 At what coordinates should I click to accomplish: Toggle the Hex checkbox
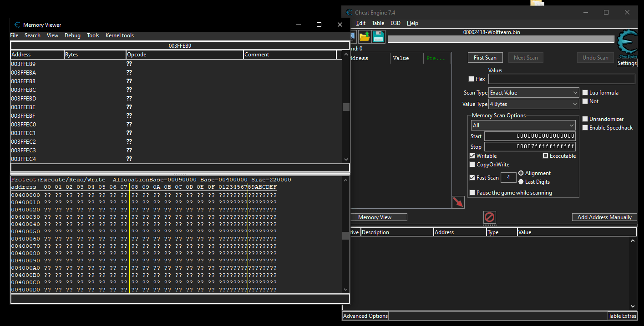471,79
